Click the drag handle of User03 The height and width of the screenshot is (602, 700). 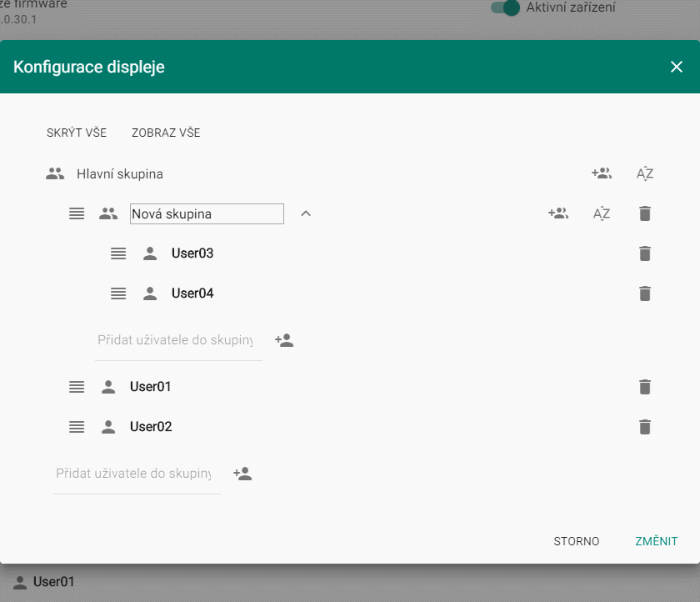118,253
